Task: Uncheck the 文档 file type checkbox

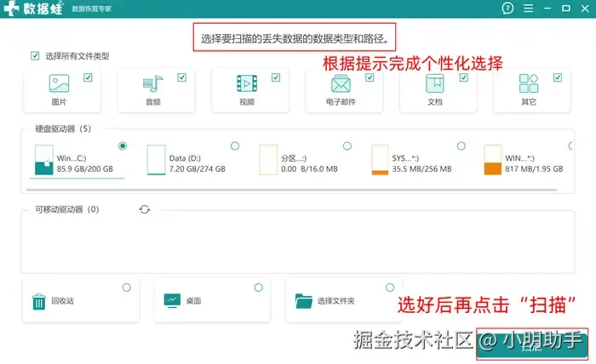Action: coord(464,77)
